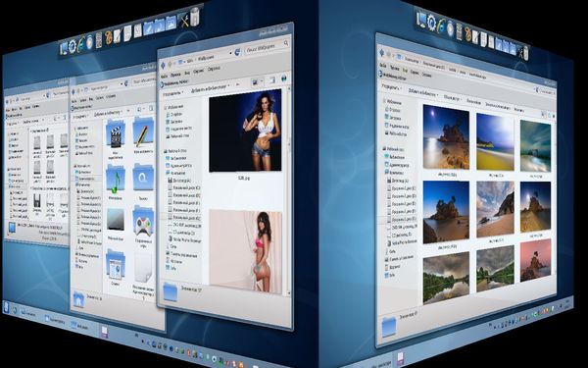This screenshot has height=368, width=588.
Task: Select the Videos folder with clapperboard icon
Action: point(116,133)
